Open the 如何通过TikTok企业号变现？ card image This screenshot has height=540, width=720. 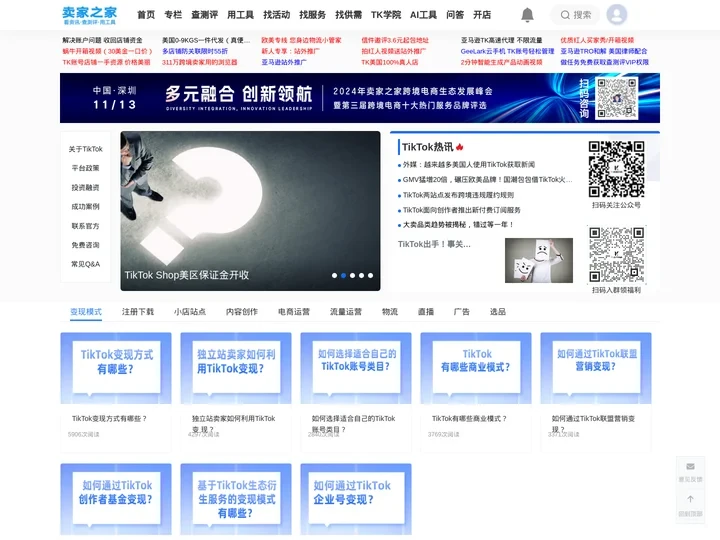click(356, 499)
